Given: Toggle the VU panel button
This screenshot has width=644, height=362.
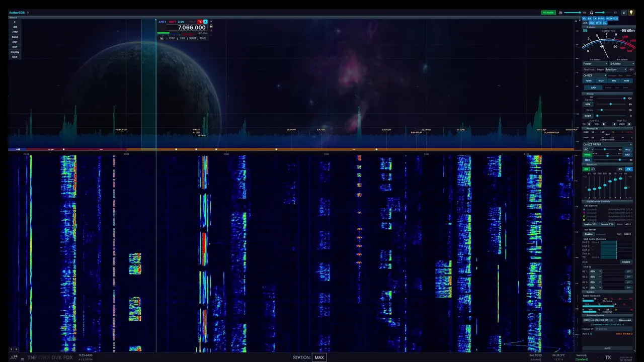Looking at the screenshot, I should (585, 19).
